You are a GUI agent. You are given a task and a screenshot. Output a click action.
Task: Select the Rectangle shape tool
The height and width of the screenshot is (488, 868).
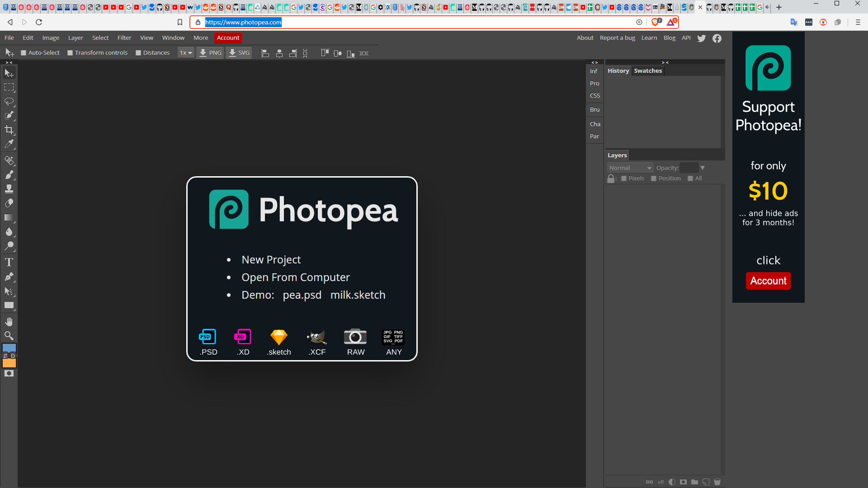coord(9,306)
